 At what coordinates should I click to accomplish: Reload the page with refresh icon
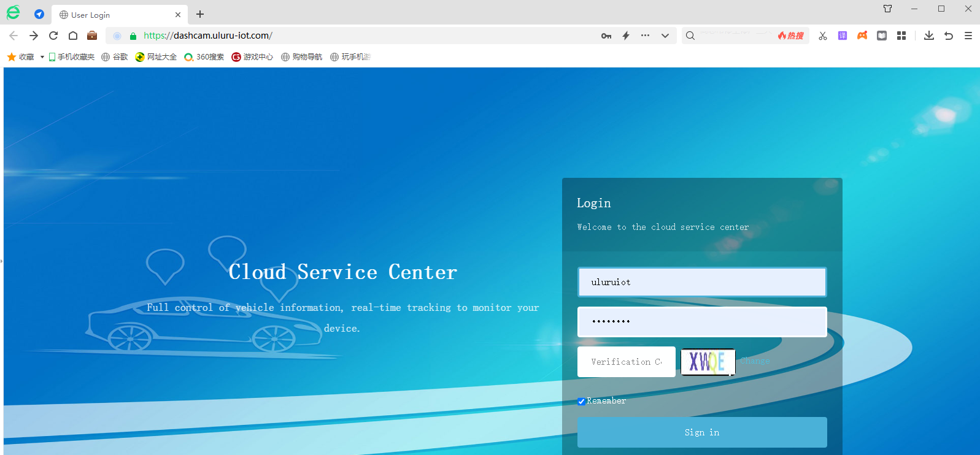(x=53, y=36)
